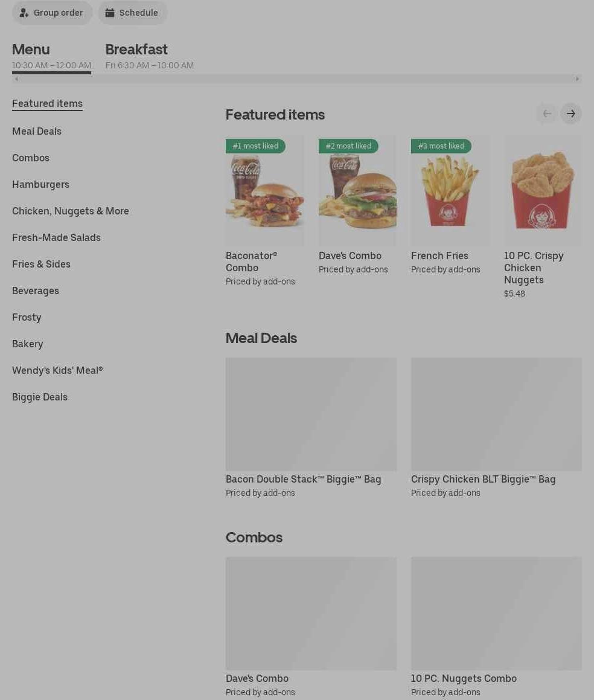Select the French Fries item image
Screen dimensions: 594x700
450,191
